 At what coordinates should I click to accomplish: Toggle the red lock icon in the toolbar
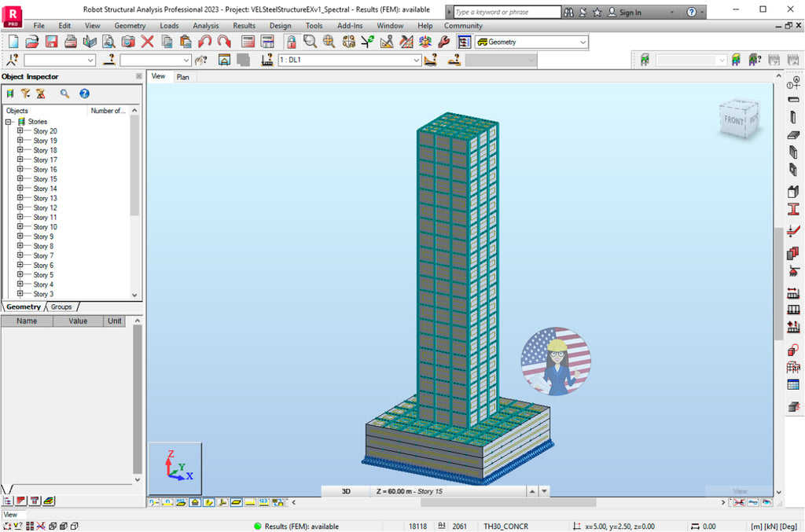click(x=290, y=42)
